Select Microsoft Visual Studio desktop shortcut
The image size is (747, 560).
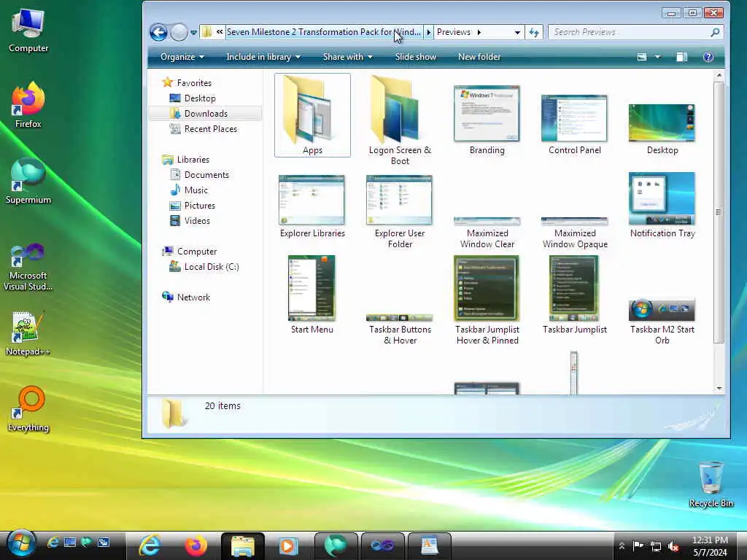click(x=28, y=267)
